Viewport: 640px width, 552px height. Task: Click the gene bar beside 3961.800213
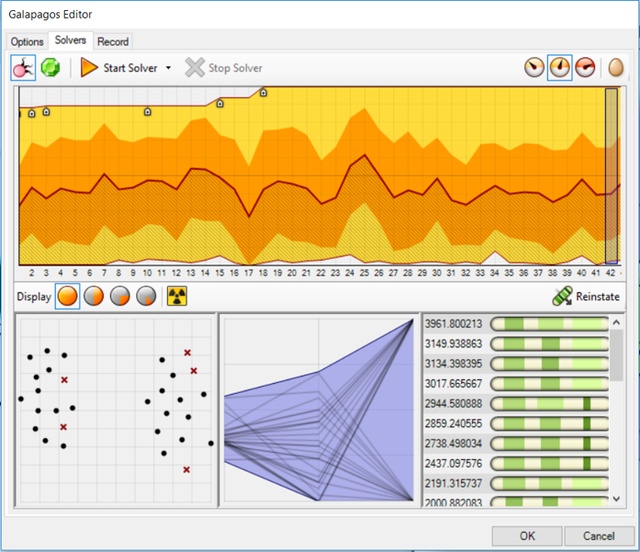pyautogui.click(x=549, y=324)
